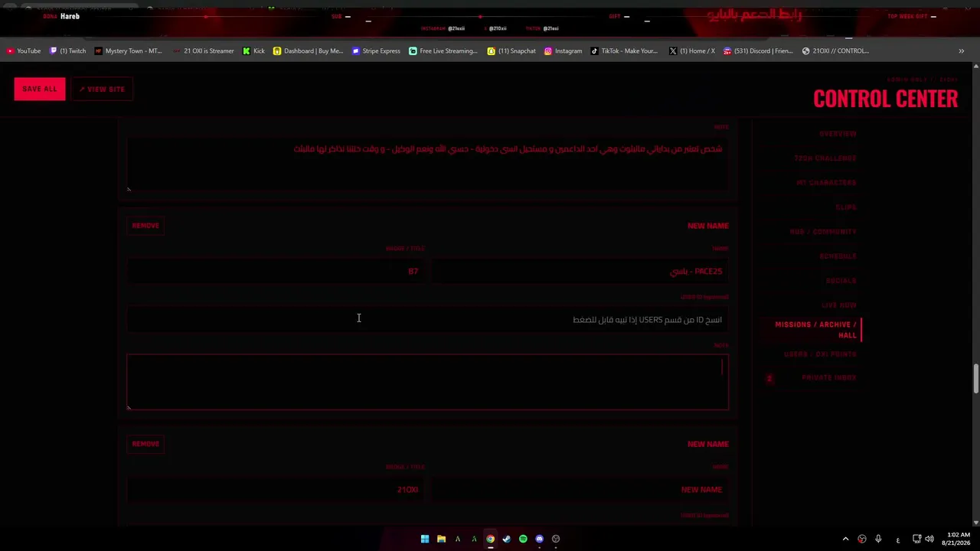Open the Kick bookmark
The height and width of the screenshot is (551, 980).
click(x=253, y=51)
